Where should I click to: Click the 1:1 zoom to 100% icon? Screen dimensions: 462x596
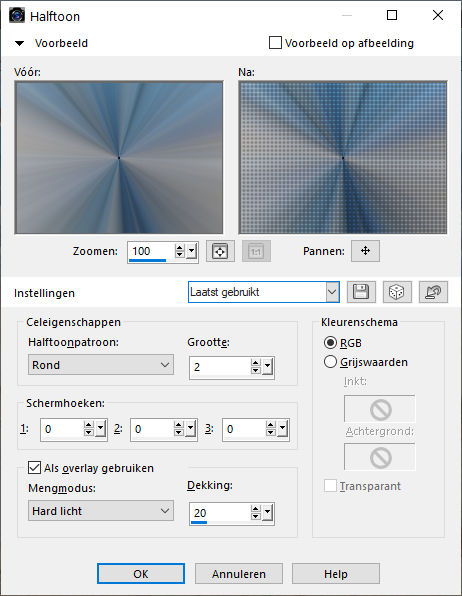256,251
